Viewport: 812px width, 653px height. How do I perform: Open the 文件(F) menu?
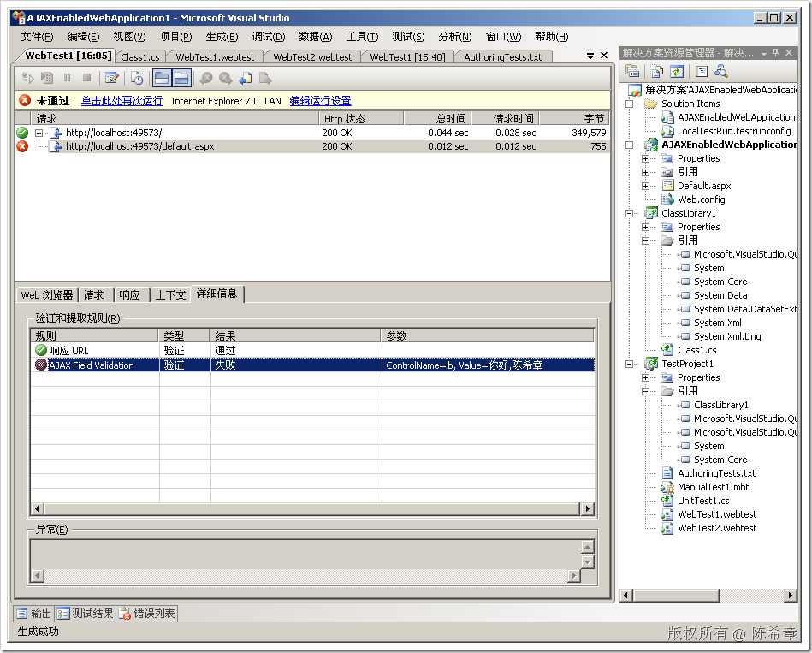tap(37, 37)
